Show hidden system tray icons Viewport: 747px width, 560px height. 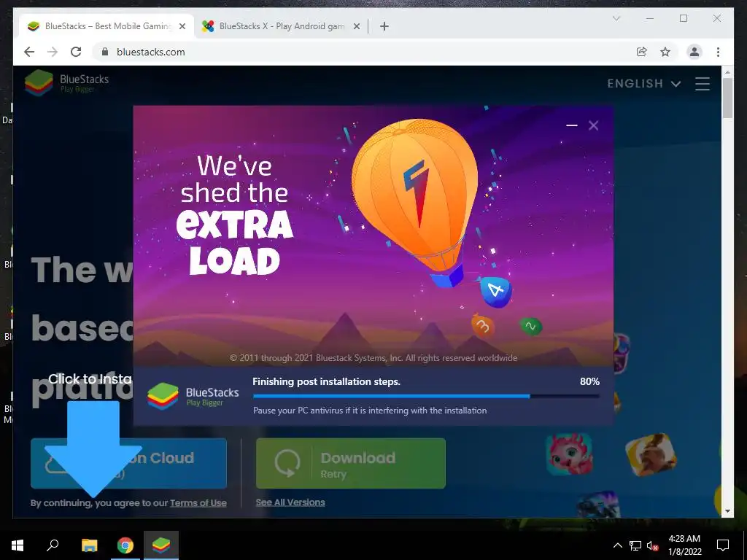click(617, 545)
